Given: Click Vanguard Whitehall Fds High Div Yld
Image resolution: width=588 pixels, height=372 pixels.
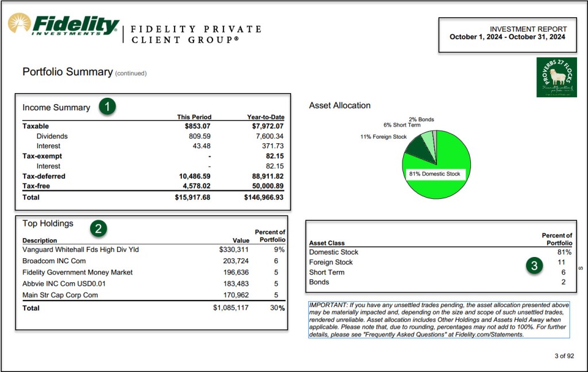Looking at the screenshot, I should tap(80, 250).
